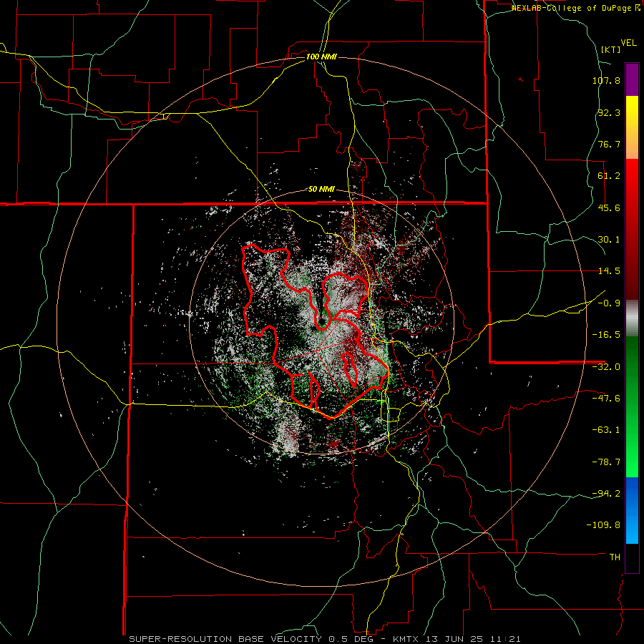
Task: Click the -109.8 value on the velocity scale
Action: point(603,525)
